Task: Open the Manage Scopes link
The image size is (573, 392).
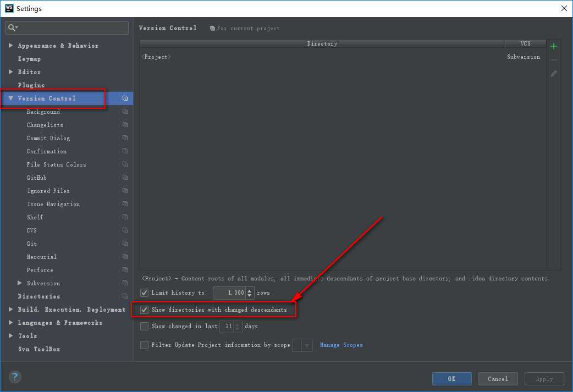Action: coord(341,345)
